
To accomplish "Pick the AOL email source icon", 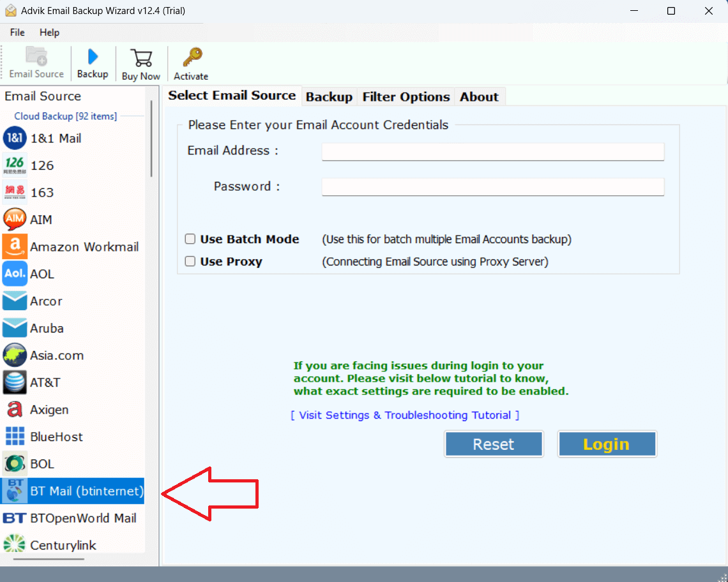I will click(15, 273).
